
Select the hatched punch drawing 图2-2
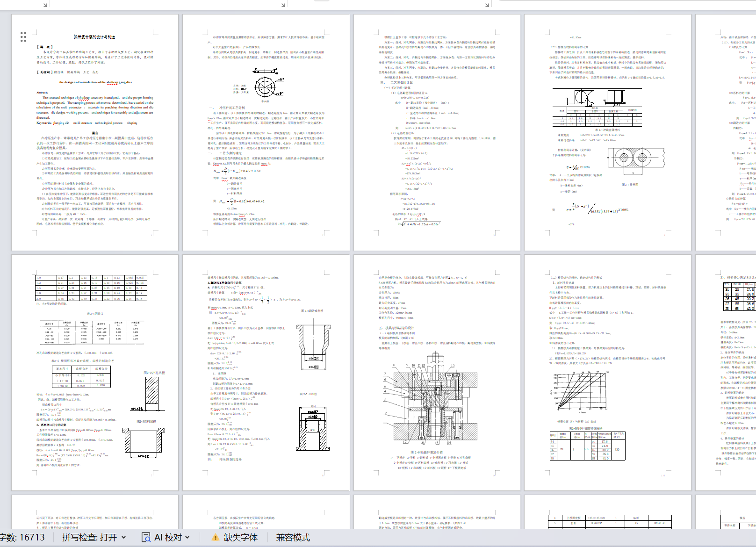[151, 393]
